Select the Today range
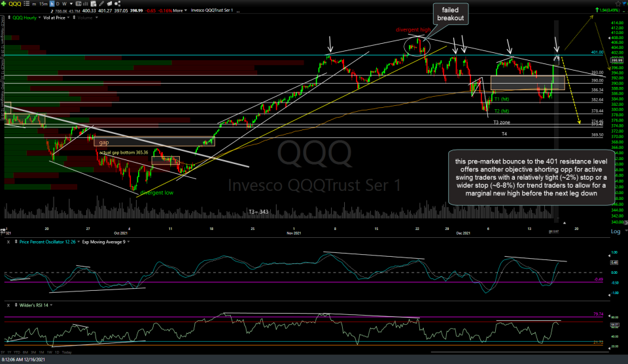Screen dimensions: 628x364 coord(67,352)
